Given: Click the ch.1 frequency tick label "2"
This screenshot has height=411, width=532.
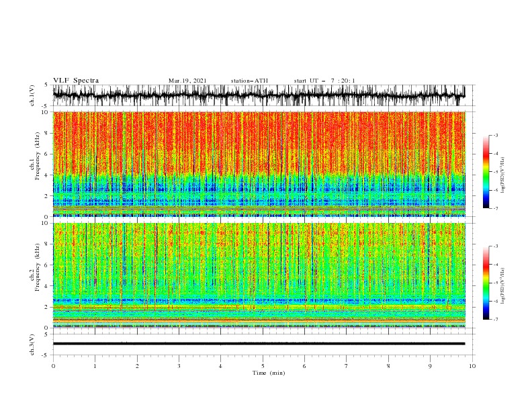Looking at the screenshot, I should pos(47,195).
